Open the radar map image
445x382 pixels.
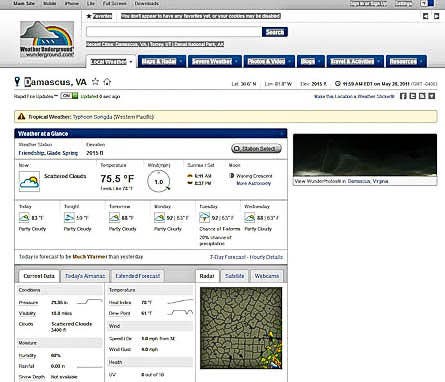click(241, 328)
